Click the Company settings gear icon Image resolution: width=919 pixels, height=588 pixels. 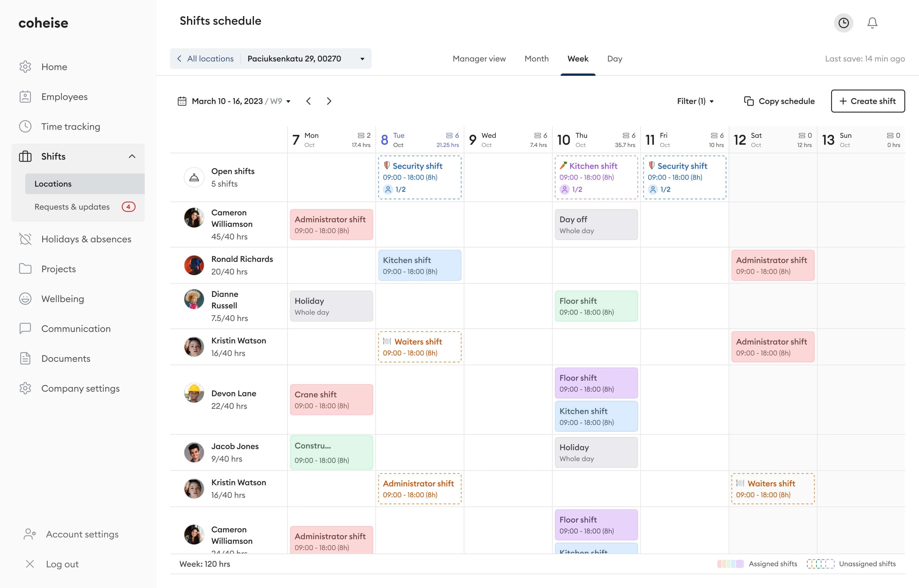coord(25,388)
